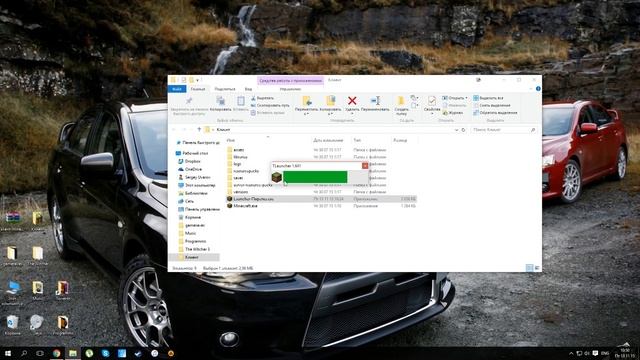The width and height of the screenshot is (640, 360).
Task: Click the Minecraft block icon in TLauncher popup
Action: (x=277, y=177)
